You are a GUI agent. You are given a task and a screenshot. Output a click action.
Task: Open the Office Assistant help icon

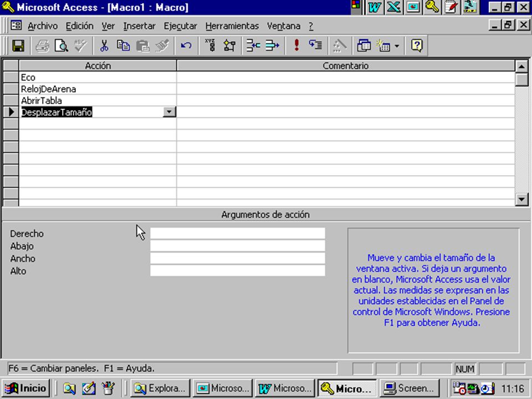[x=417, y=45]
